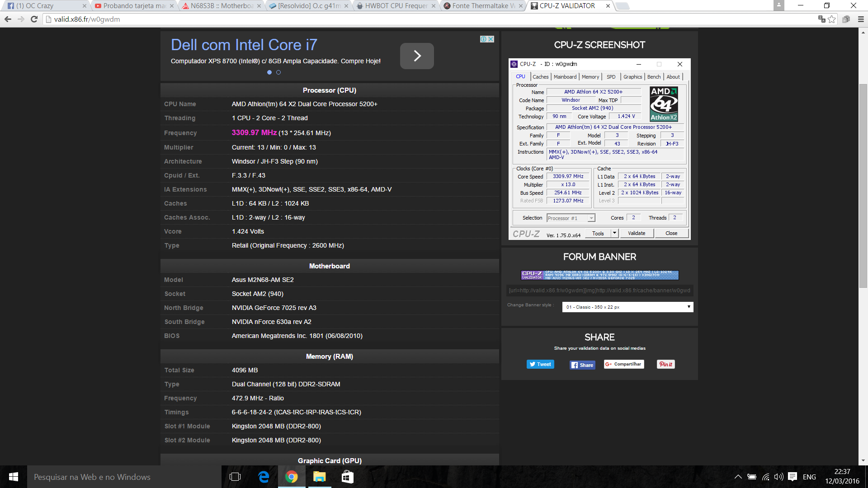The width and height of the screenshot is (868, 488).
Task: Select the second ad carousel dot
Action: pyautogui.click(x=278, y=72)
